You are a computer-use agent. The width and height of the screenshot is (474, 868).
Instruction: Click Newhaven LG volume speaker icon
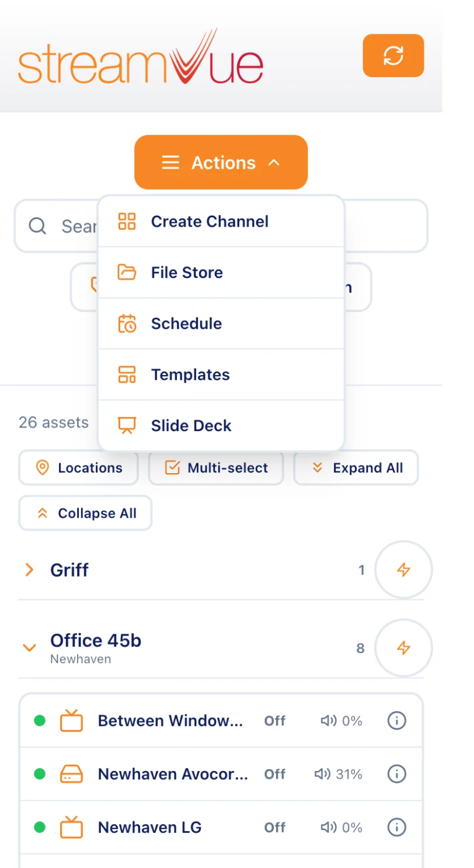(x=329, y=827)
